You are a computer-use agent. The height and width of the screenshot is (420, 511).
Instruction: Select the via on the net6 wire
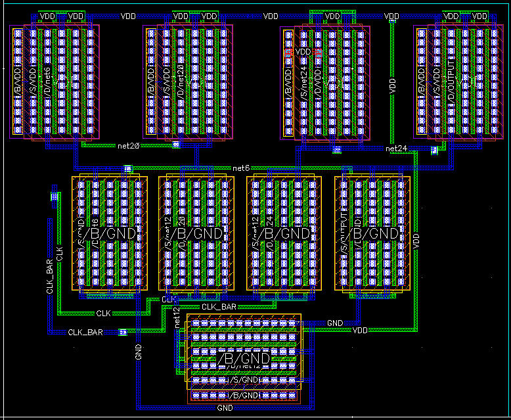(x=128, y=168)
